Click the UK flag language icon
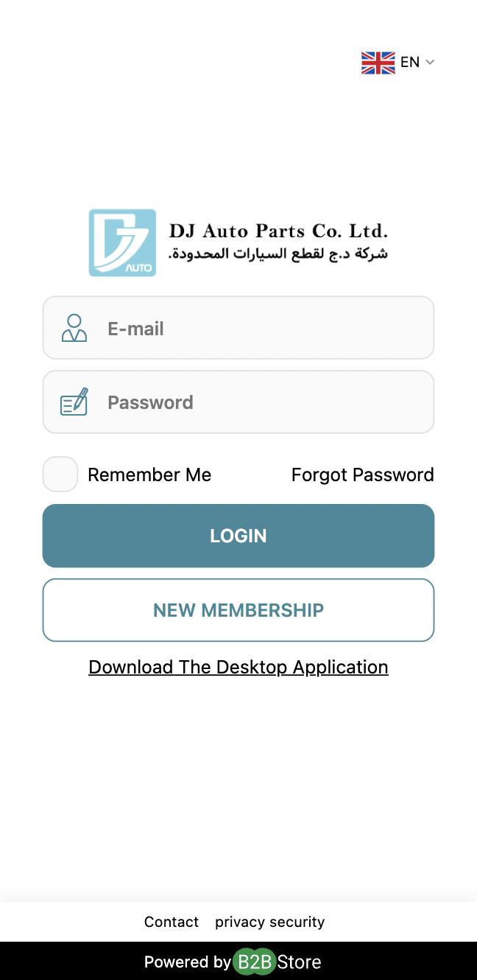This screenshot has width=477, height=980. tap(378, 63)
